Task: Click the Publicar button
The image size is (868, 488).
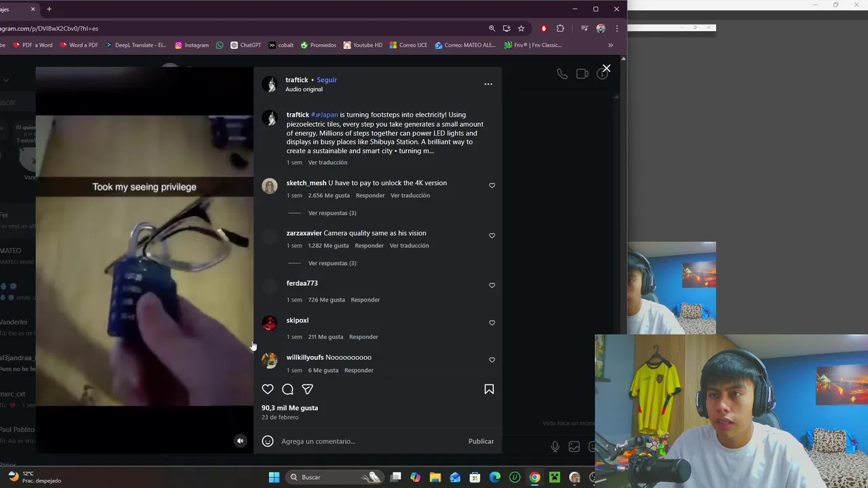Action: pyautogui.click(x=481, y=441)
